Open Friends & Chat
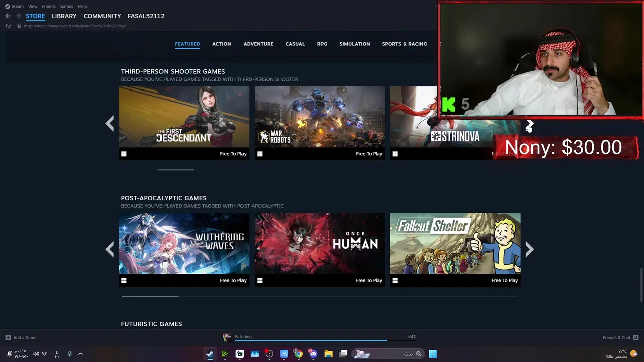This screenshot has height=362, width=644. [x=616, y=337]
